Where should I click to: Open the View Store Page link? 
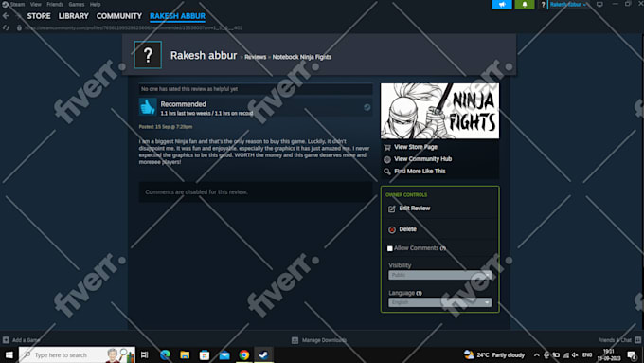tap(416, 147)
